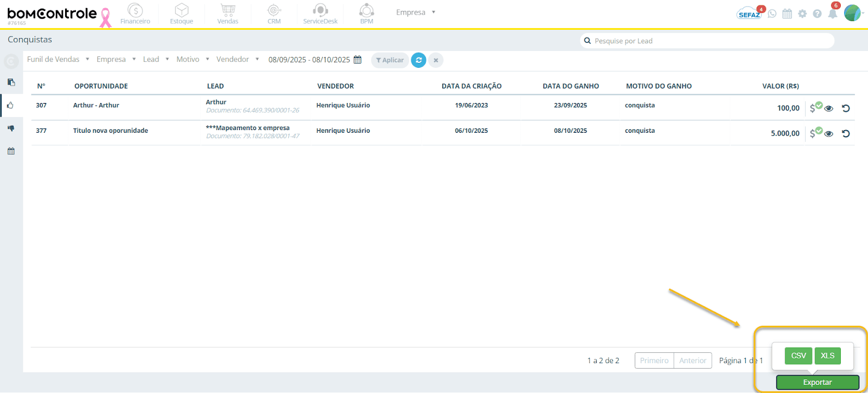Expand the Empresa filter dropdown
Screen dimensions: 868x393
(x=116, y=59)
